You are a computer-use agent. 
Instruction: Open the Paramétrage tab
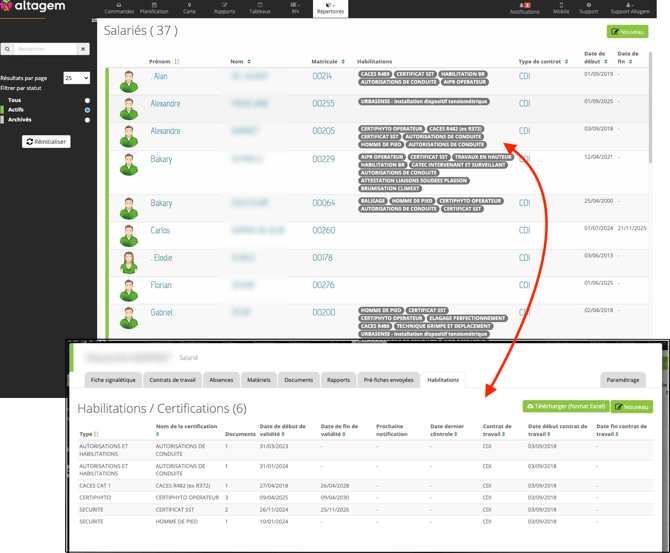tap(622, 380)
